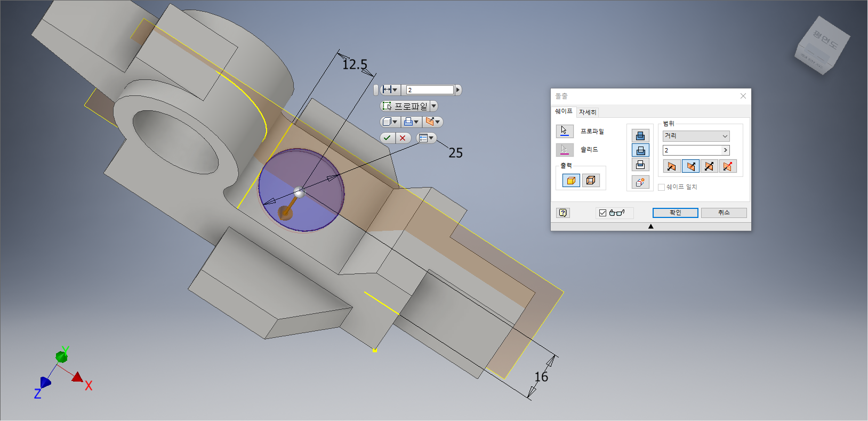Open the 거리 extent dropdown

click(x=696, y=136)
